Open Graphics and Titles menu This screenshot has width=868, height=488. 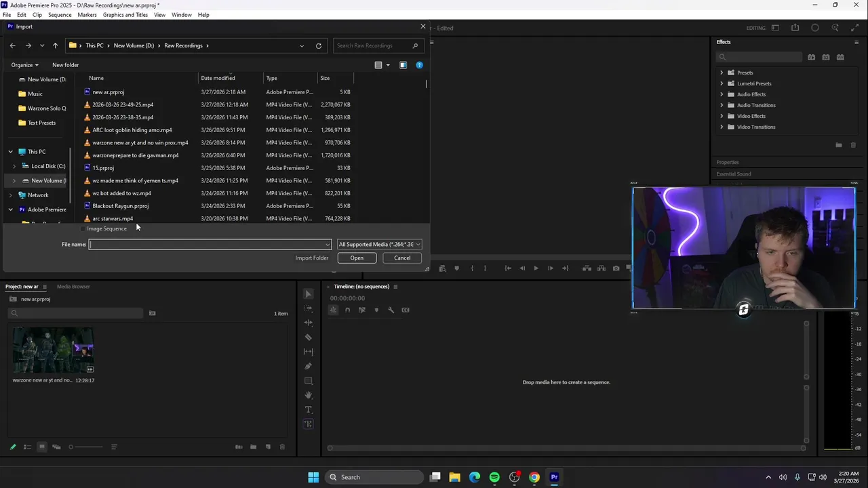click(125, 15)
